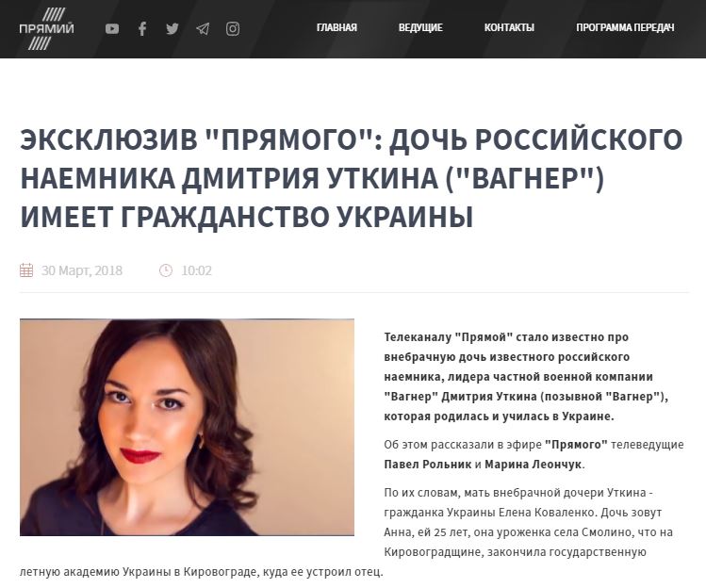Screen dimensions: 706x588
Task: Click the article headline about Уткина
Action: (352, 178)
